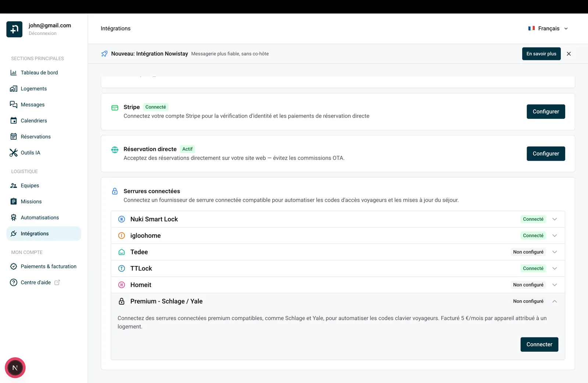
Task: Click the En savoir plus button
Action: point(541,54)
